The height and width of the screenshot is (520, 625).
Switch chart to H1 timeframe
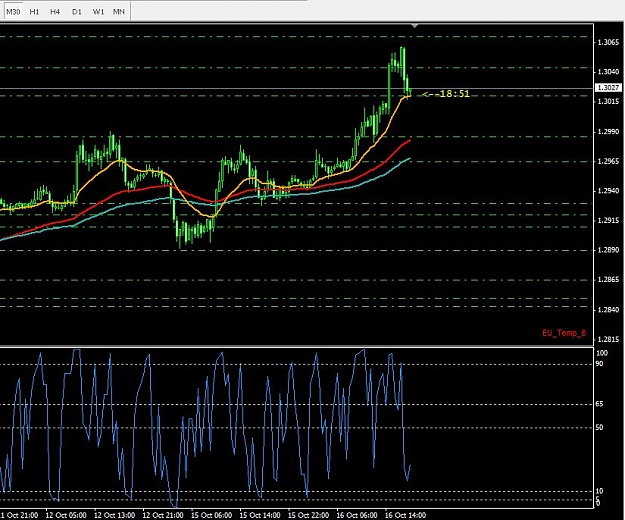(34, 12)
